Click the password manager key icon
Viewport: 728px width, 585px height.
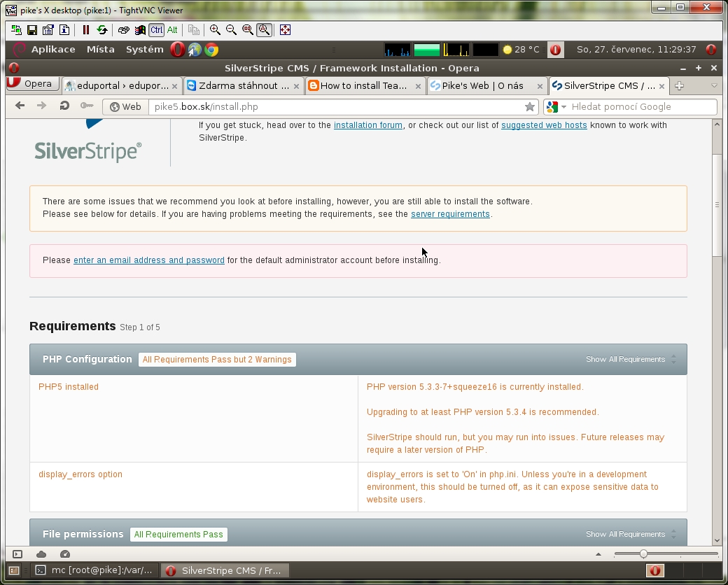pyautogui.click(x=86, y=106)
